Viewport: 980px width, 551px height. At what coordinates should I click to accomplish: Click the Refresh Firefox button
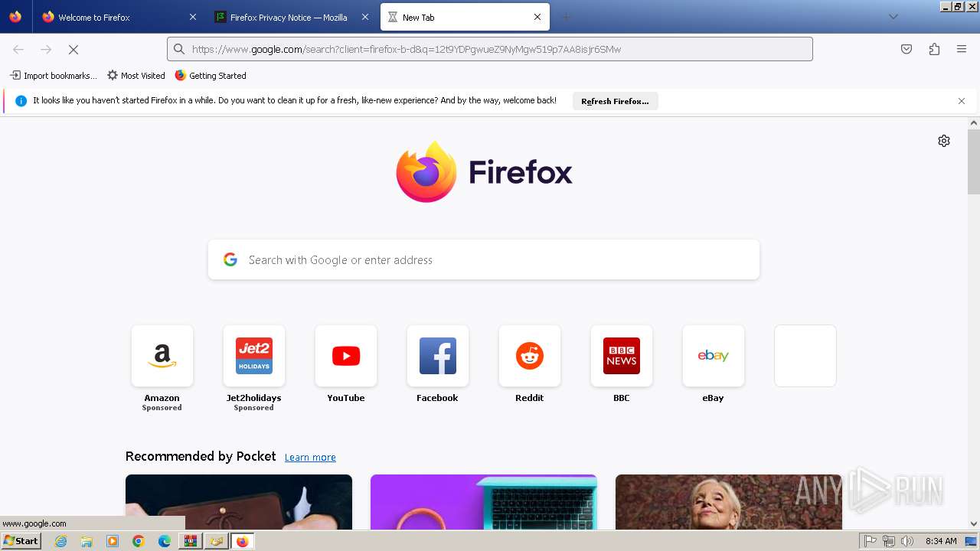tap(615, 101)
